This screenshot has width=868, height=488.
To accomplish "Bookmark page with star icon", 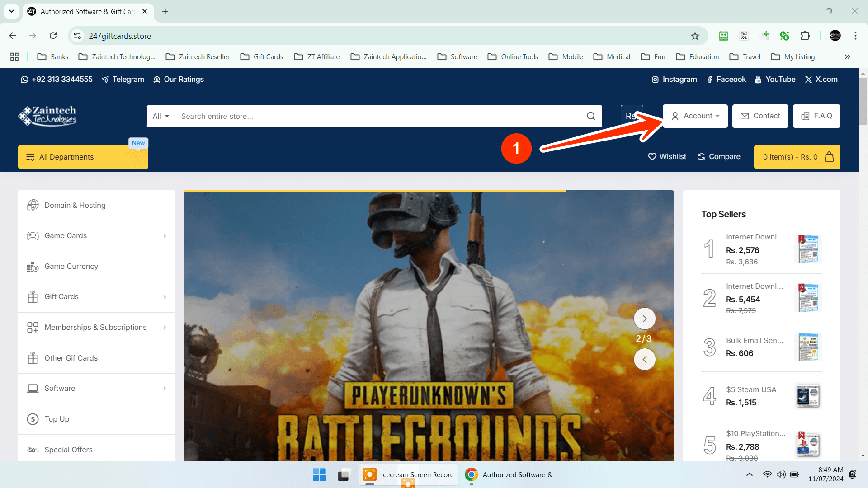I will tap(695, 36).
